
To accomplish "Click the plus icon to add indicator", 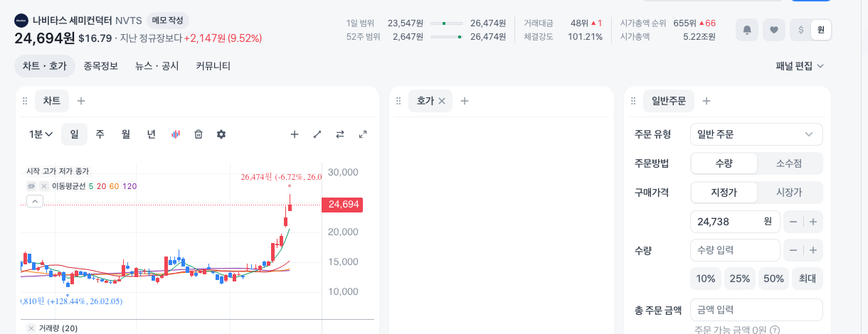I will coord(295,134).
